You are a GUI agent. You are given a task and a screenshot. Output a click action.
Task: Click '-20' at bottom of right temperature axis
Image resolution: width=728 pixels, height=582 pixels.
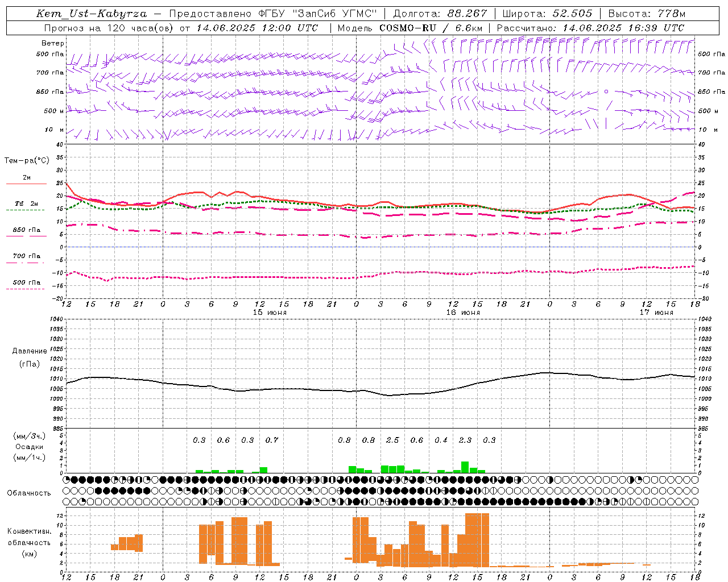703,298
